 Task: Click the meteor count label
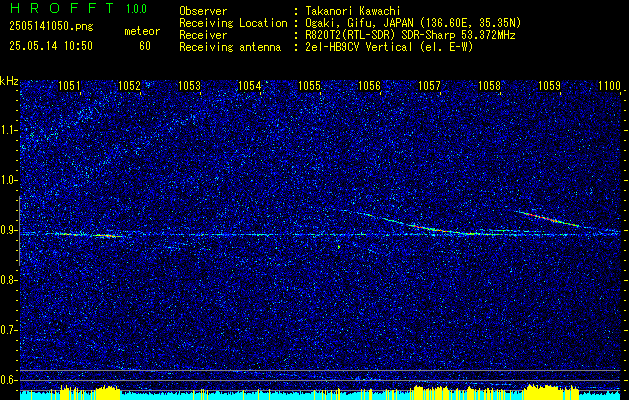[142, 31]
